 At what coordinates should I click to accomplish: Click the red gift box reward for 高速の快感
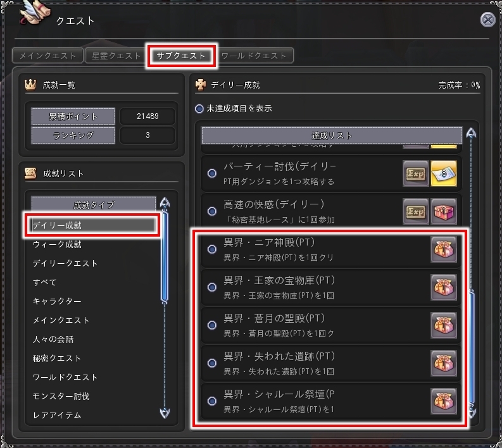(x=444, y=211)
